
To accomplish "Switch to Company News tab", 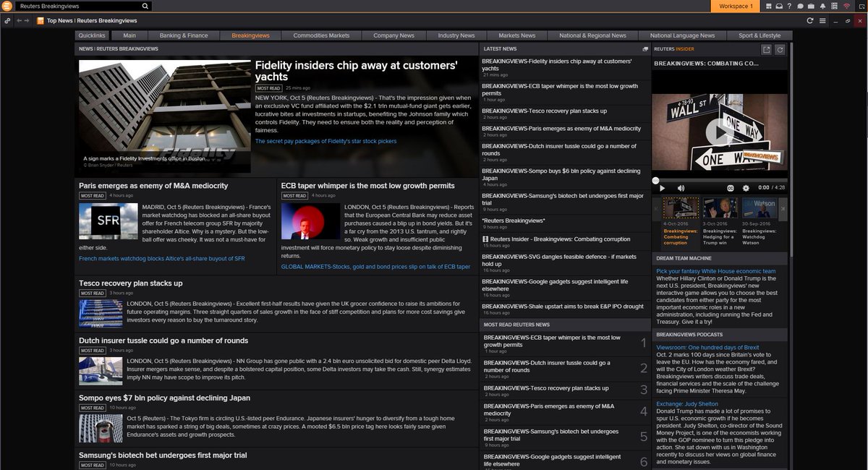I will point(393,35).
